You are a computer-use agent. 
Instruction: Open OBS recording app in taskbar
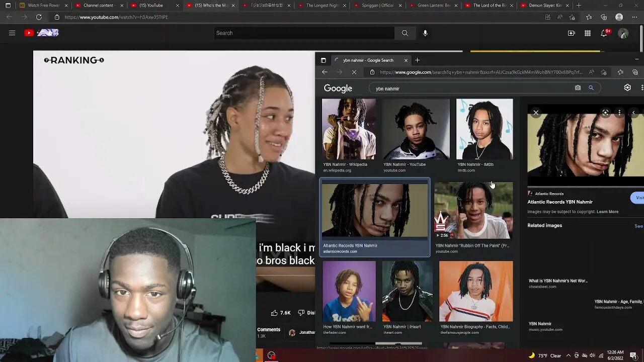(272, 355)
